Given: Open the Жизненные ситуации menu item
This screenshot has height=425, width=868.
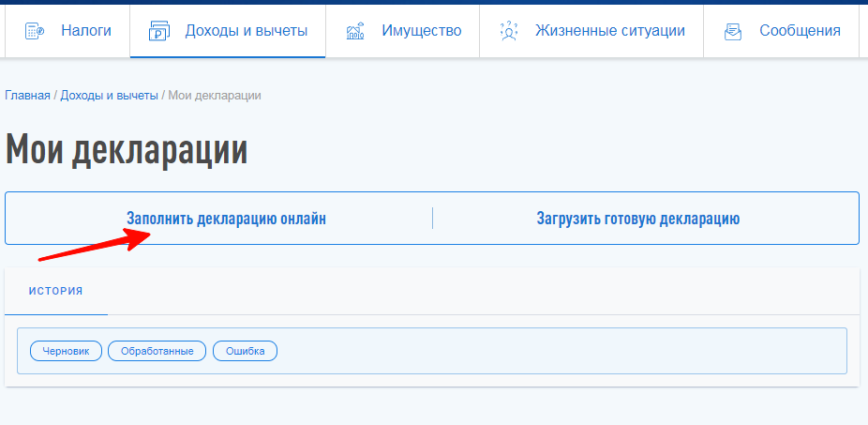Looking at the screenshot, I should click(x=609, y=31).
